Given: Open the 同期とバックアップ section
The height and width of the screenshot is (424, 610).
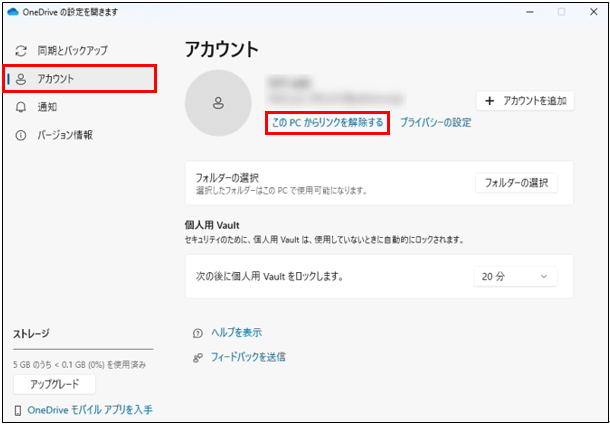Looking at the screenshot, I should pyautogui.click(x=80, y=50).
